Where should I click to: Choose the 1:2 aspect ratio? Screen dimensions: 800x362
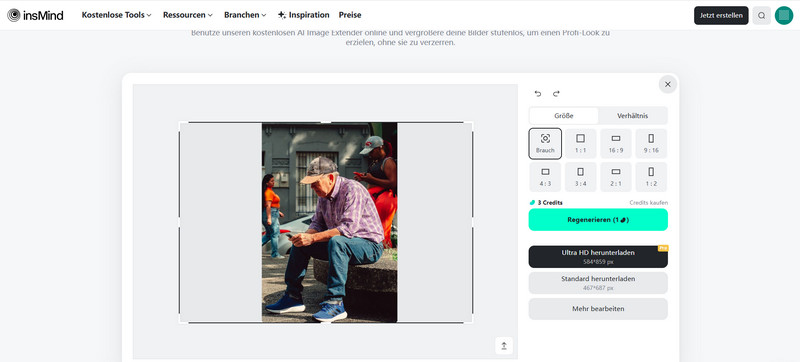(x=651, y=177)
